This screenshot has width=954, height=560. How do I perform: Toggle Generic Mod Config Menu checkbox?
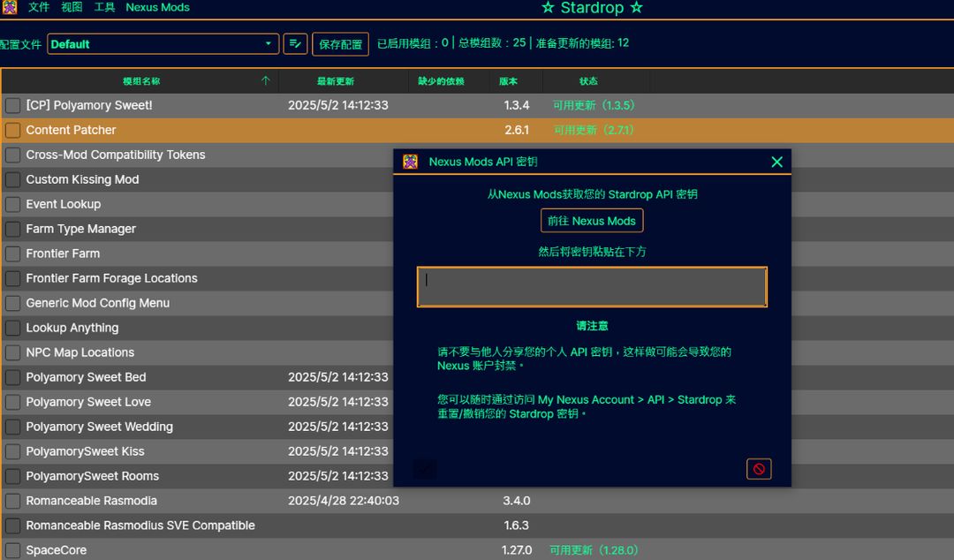tap(12, 303)
